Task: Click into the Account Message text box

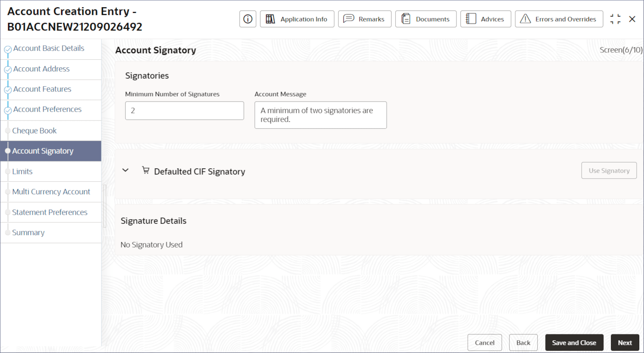Action: pyautogui.click(x=320, y=115)
